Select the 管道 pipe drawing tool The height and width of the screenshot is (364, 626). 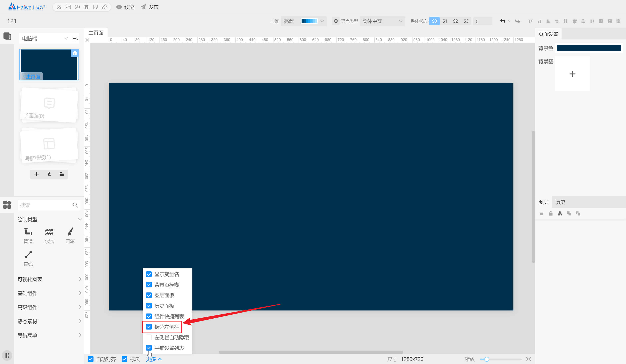(28, 236)
